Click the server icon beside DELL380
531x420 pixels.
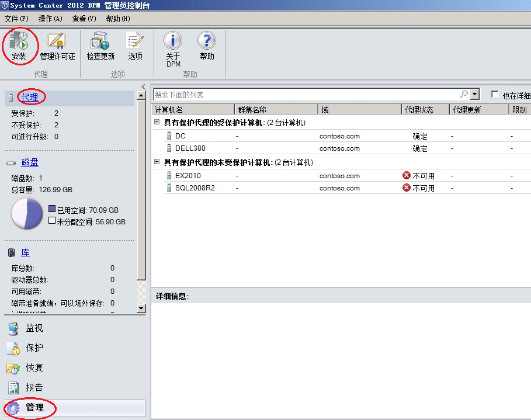[x=169, y=148]
